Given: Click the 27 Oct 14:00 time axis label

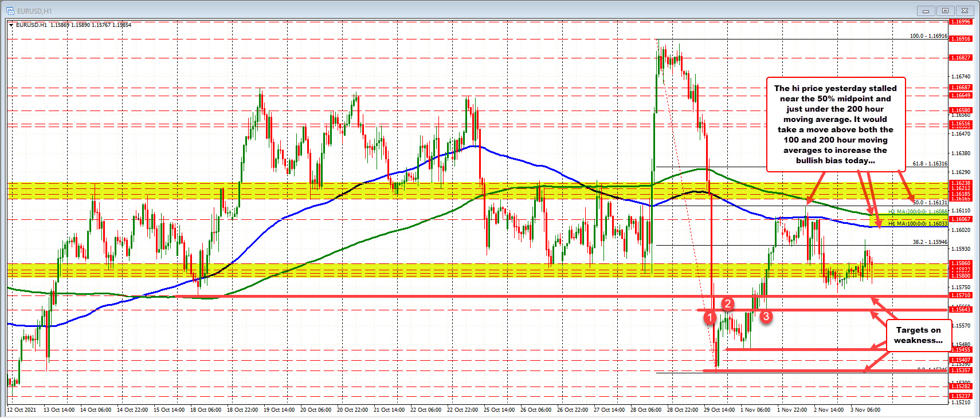Looking at the screenshot, I should pos(609,410).
